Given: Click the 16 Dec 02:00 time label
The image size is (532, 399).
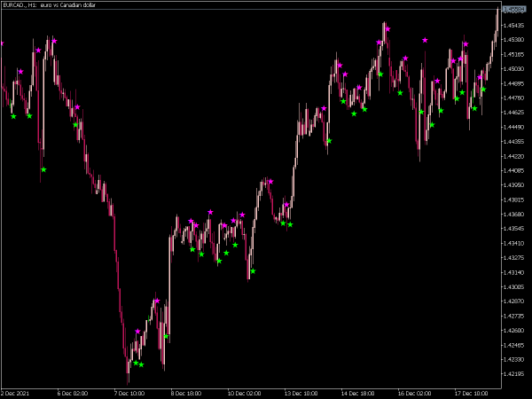Looking at the screenshot, I should (414, 394).
